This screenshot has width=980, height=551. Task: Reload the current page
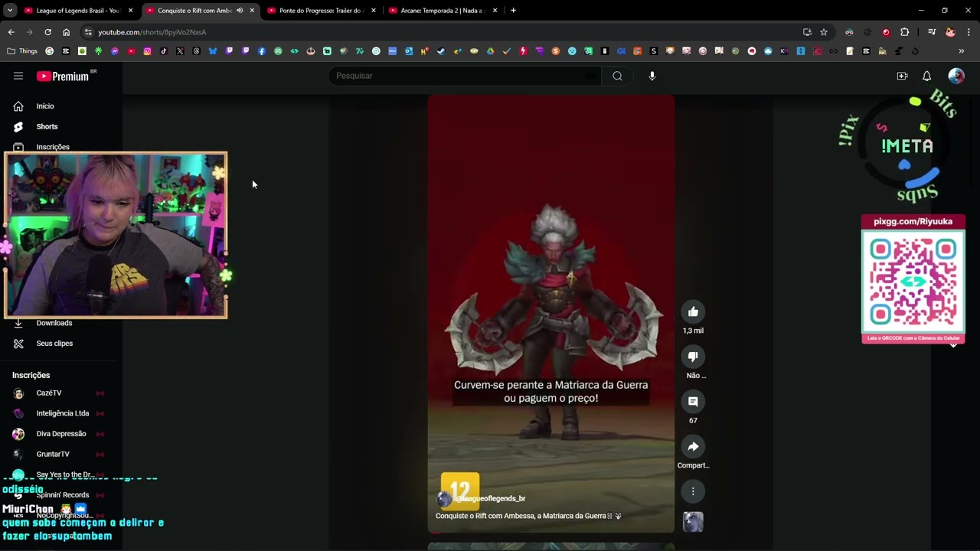coord(47,32)
